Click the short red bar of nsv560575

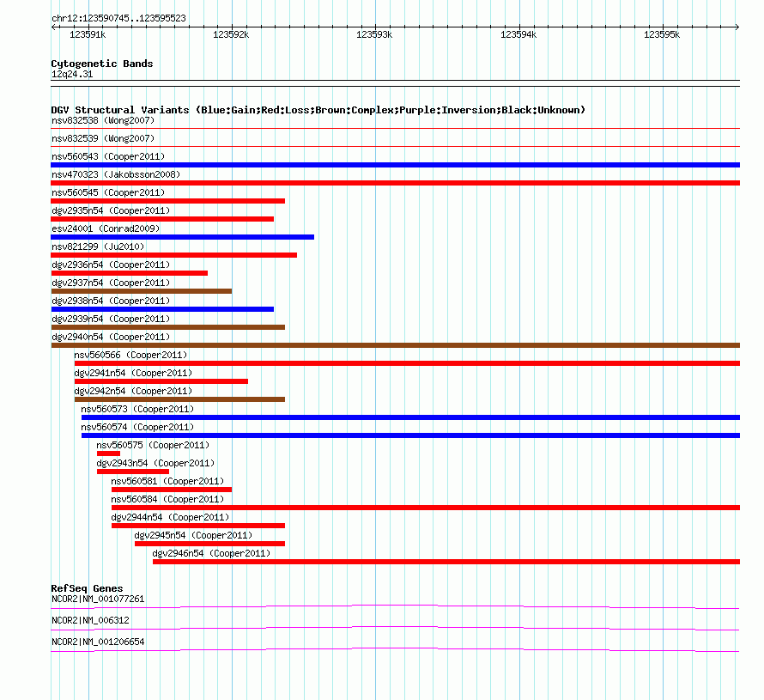[x=109, y=453]
